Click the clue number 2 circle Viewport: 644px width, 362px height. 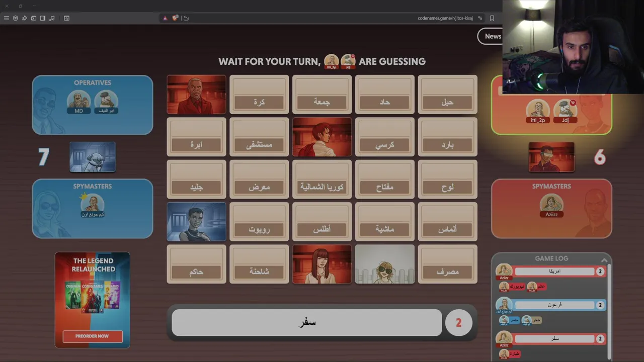click(458, 323)
